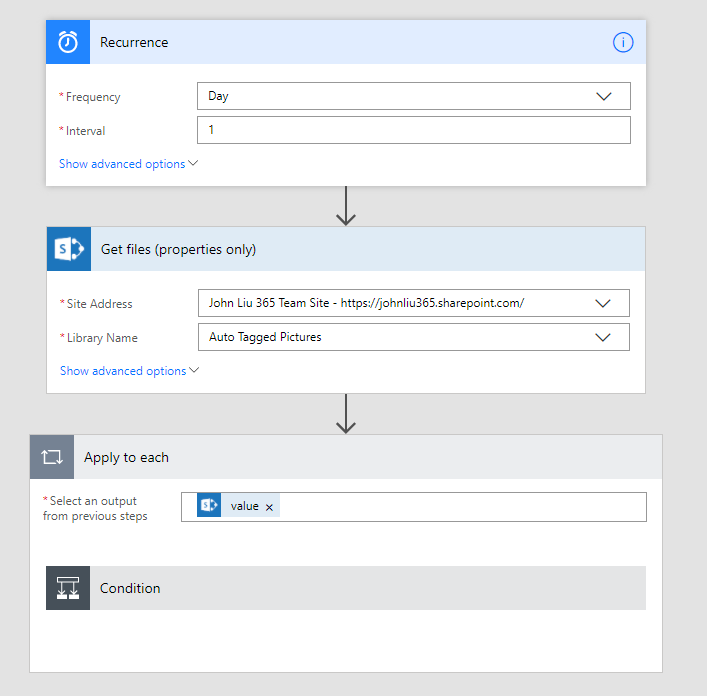Click the Condition step icon
This screenshot has width=707, height=696.
68,588
